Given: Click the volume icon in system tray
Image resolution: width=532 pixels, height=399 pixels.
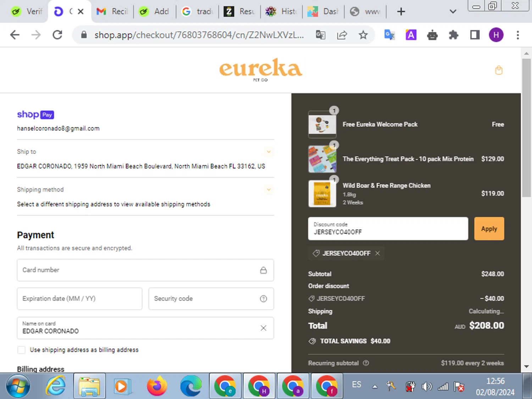Looking at the screenshot, I should (427, 386).
